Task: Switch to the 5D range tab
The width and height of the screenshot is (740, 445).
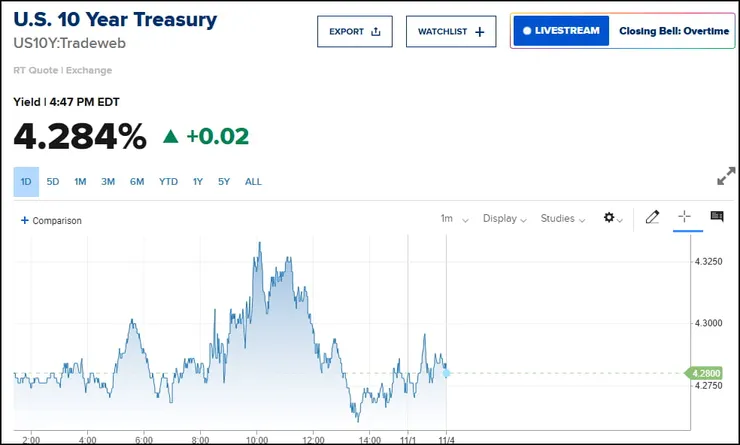Action: click(53, 182)
